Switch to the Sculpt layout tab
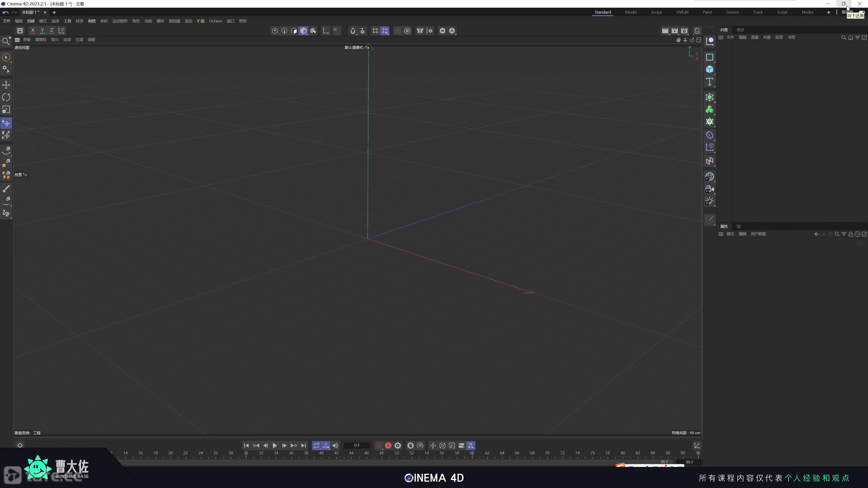The width and height of the screenshot is (868, 488). coord(656,12)
